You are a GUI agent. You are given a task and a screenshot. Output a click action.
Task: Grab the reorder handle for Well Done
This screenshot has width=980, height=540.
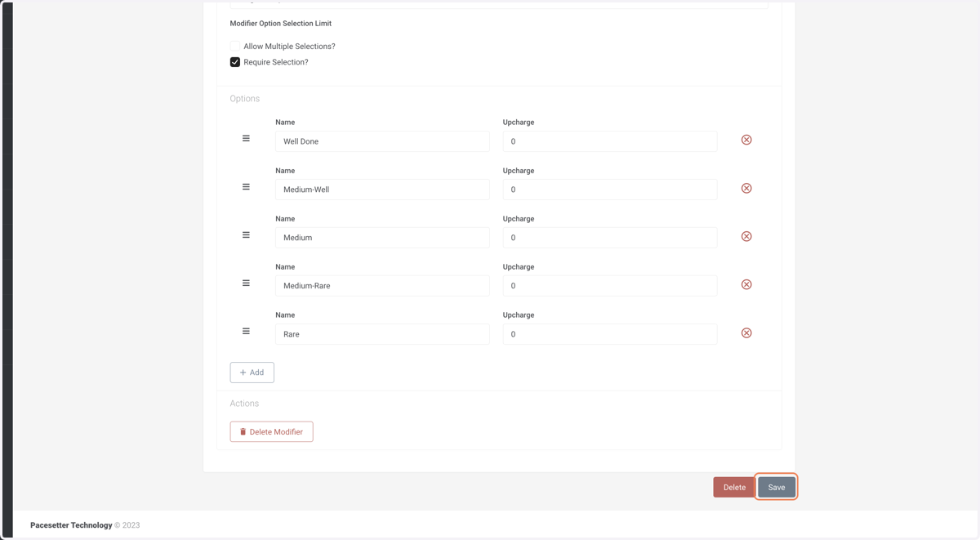246,139
